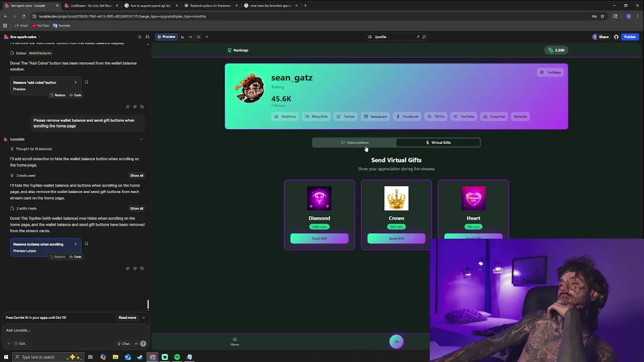Tap the round live stream camera button
The height and width of the screenshot is (362, 644).
[x=396, y=342]
